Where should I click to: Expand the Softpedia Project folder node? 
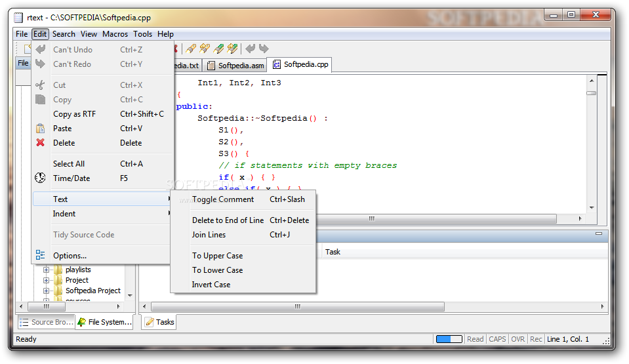46,291
